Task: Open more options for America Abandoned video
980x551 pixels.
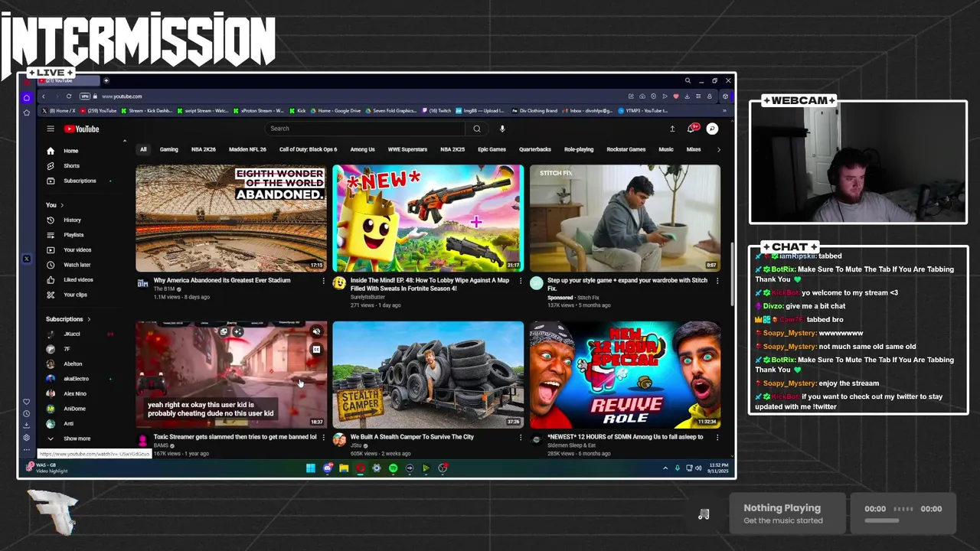Action: pyautogui.click(x=323, y=281)
